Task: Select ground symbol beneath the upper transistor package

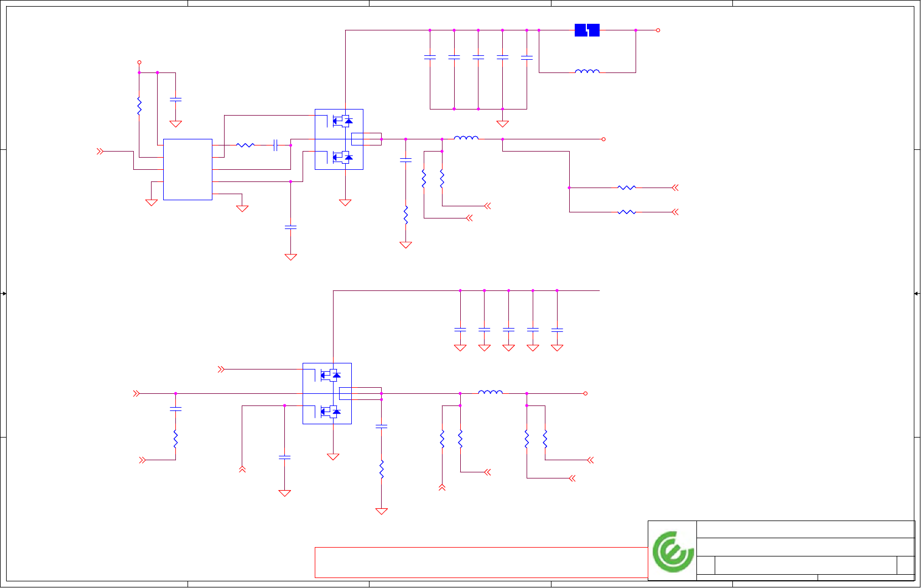Action: click(345, 202)
